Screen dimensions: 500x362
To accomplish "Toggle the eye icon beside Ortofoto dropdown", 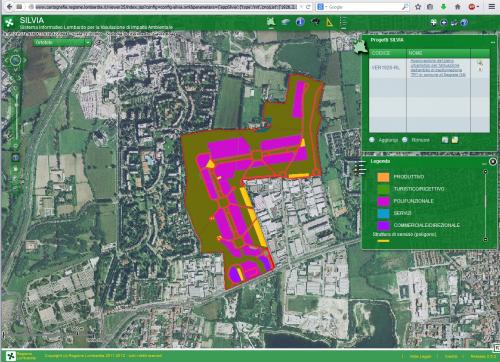I will [x=98, y=43].
